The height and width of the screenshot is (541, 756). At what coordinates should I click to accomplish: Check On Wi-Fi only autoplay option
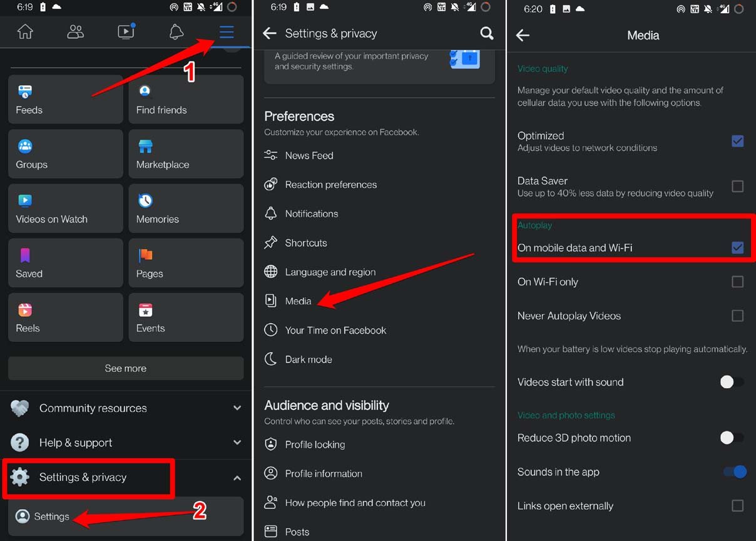coord(737,282)
